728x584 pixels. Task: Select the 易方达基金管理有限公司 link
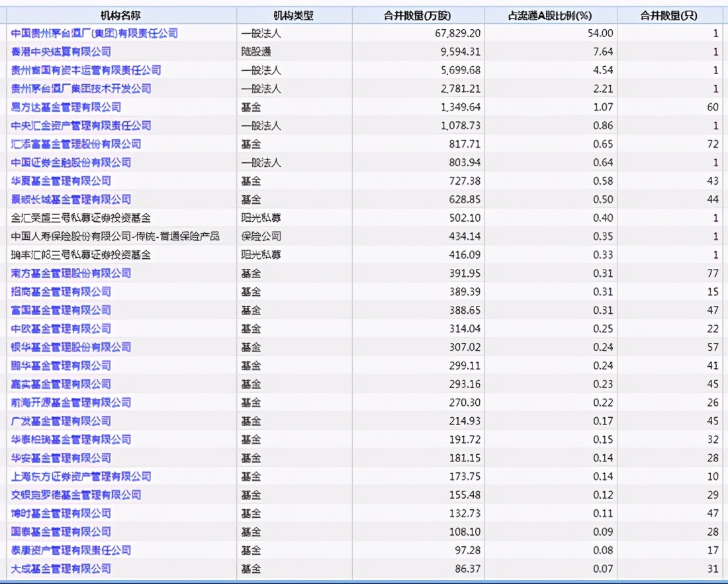(x=66, y=107)
